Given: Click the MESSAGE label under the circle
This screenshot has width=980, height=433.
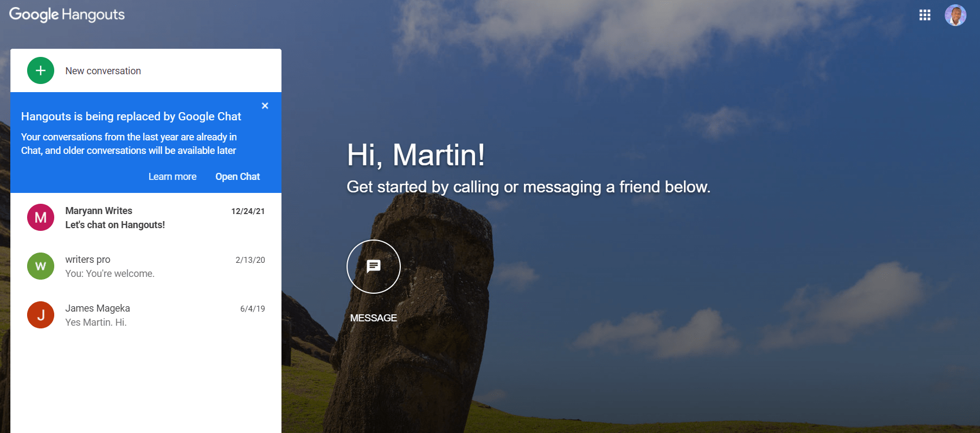Looking at the screenshot, I should (374, 318).
